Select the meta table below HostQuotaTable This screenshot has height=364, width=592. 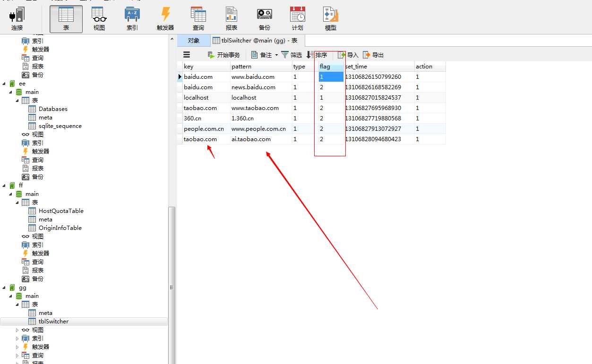click(45, 220)
